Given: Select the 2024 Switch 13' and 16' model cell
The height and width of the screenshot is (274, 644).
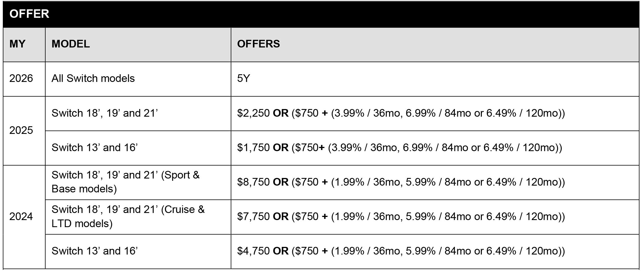Looking at the screenshot, I should [x=95, y=251].
